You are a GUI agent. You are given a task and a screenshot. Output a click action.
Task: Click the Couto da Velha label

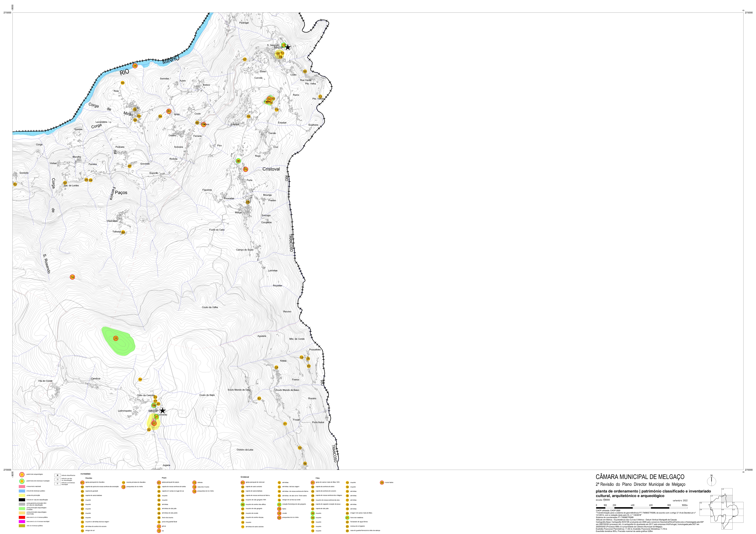tap(210, 307)
